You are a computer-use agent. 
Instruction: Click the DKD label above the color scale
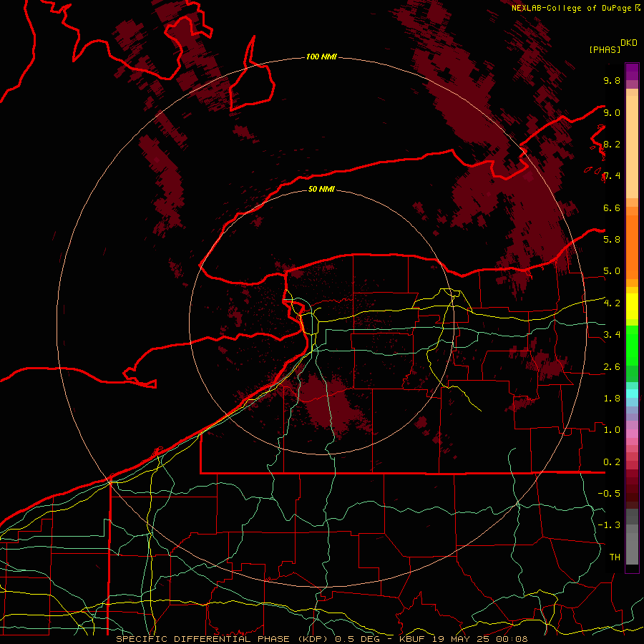click(629, 43)
